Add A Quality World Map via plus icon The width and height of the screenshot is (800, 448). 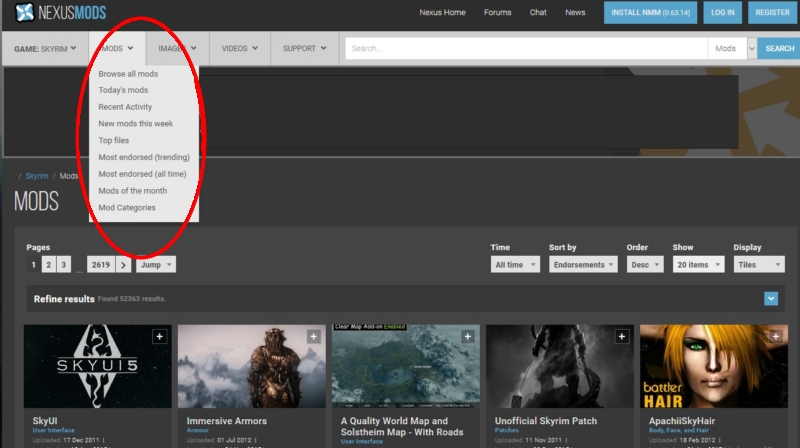coord(468,337)
